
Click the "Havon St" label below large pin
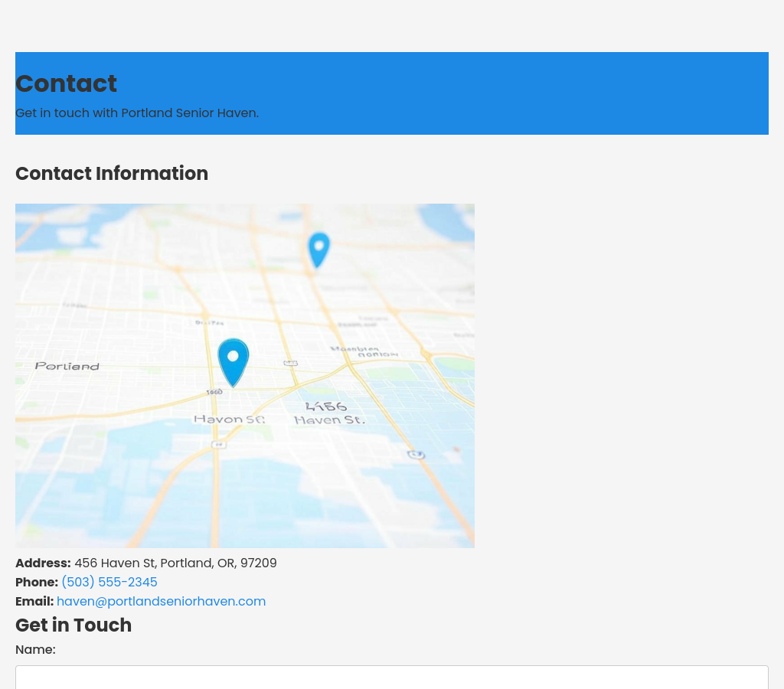(x=229, y=420)
